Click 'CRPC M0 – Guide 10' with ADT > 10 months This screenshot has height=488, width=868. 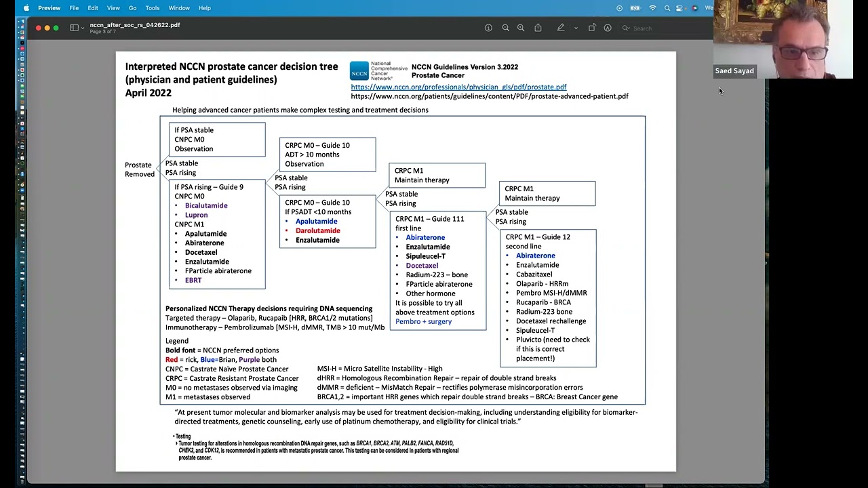click(317, 145)
